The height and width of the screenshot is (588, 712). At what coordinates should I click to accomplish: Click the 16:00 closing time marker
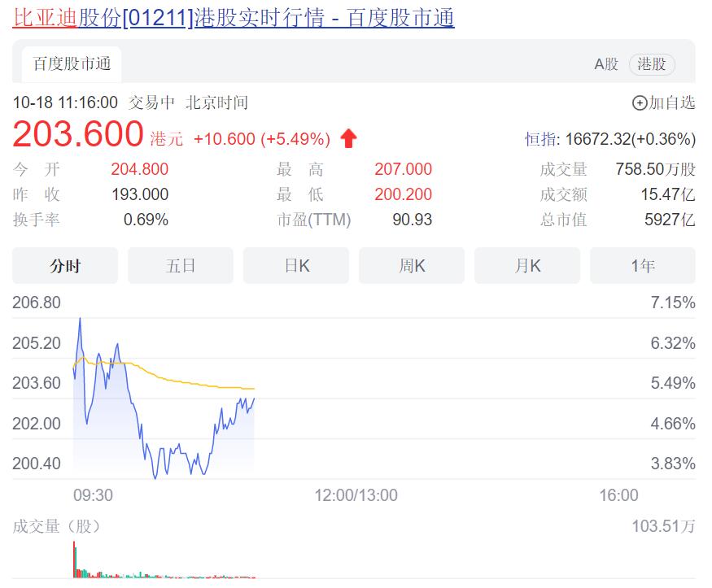(618, 495)
